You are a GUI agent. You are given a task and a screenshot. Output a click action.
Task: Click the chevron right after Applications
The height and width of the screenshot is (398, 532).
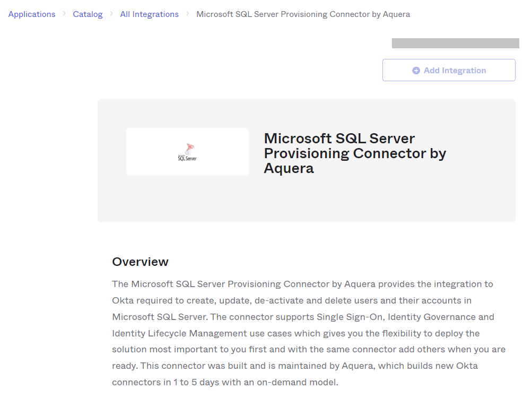64,14
